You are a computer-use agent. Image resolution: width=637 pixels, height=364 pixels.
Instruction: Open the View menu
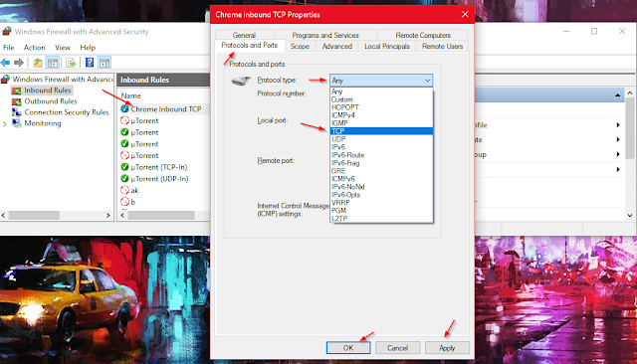[x=63, y=48]
